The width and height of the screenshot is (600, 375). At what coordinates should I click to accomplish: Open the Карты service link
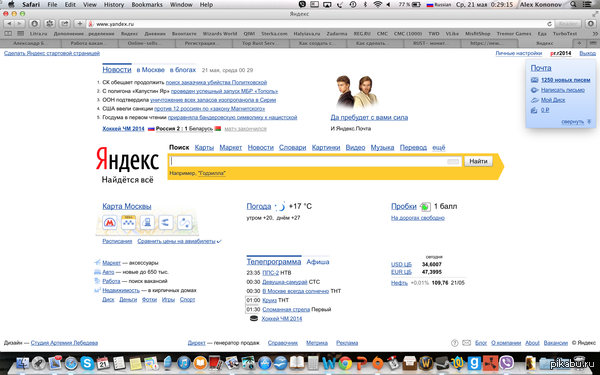[x=204, y=148]
